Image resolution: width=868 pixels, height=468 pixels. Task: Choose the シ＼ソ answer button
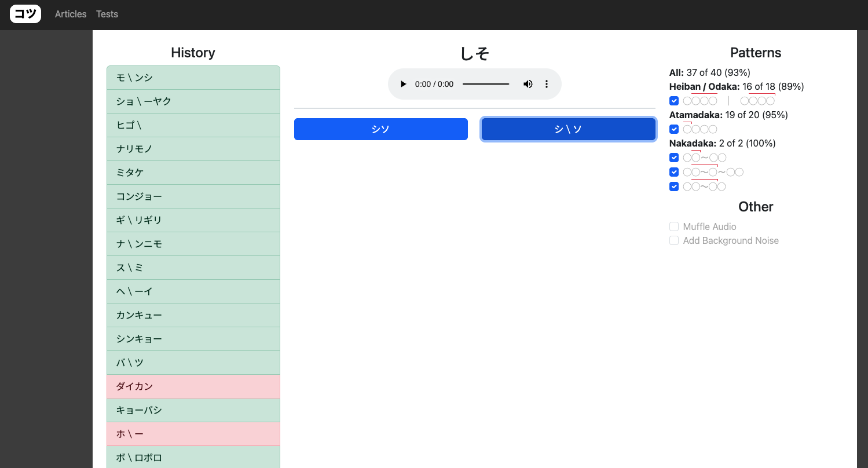pos(569,129)
